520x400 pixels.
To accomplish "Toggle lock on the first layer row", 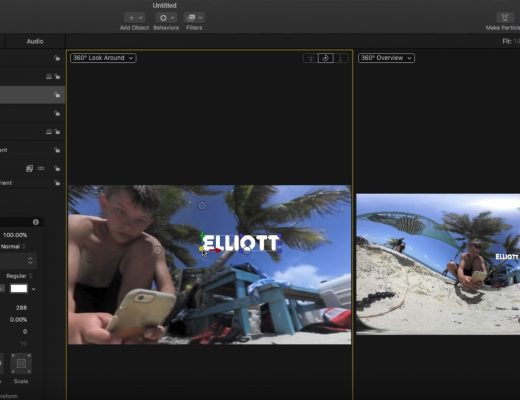I will tap(57, 58).
